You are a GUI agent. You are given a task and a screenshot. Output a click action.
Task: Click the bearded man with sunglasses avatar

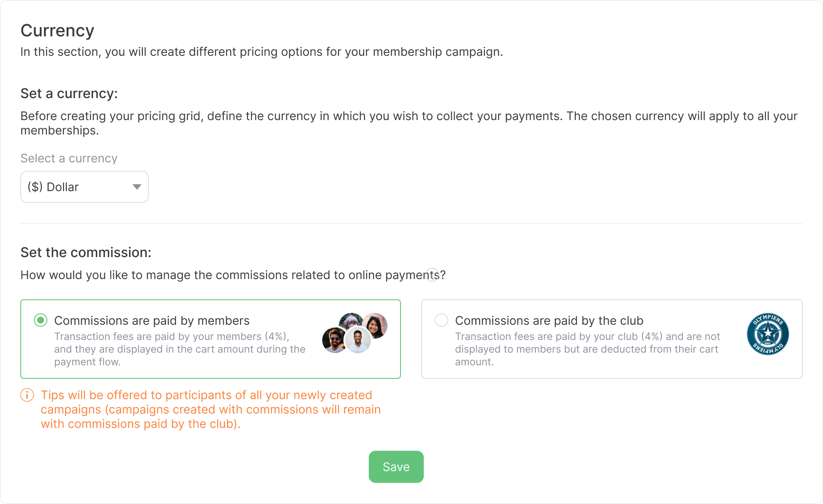(334, 340)
